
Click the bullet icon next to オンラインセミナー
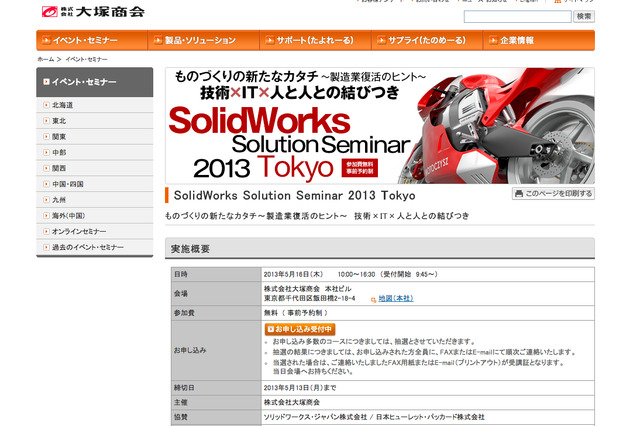click(47, 231)
